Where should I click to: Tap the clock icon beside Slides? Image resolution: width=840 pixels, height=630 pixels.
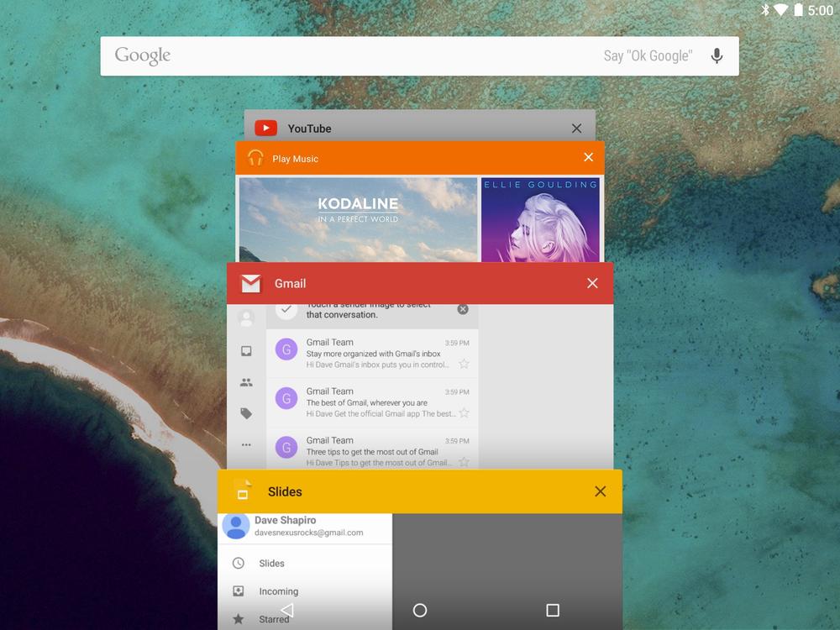239,563
